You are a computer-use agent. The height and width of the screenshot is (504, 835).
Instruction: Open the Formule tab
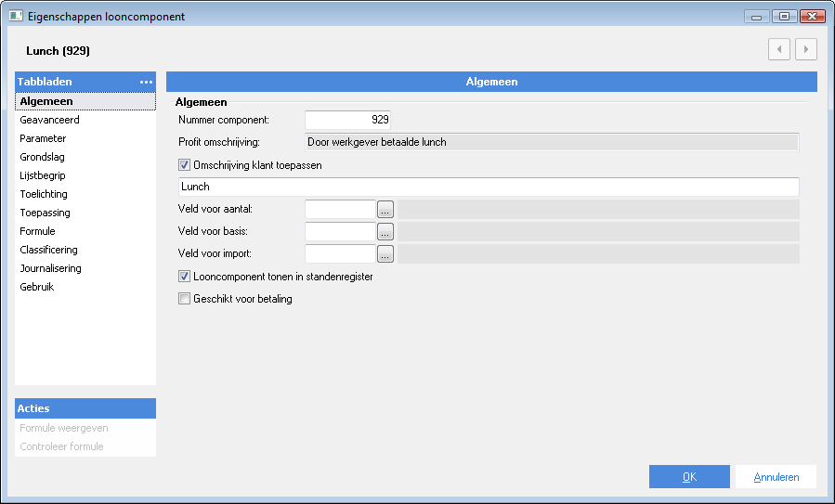[x=85, y=231]
